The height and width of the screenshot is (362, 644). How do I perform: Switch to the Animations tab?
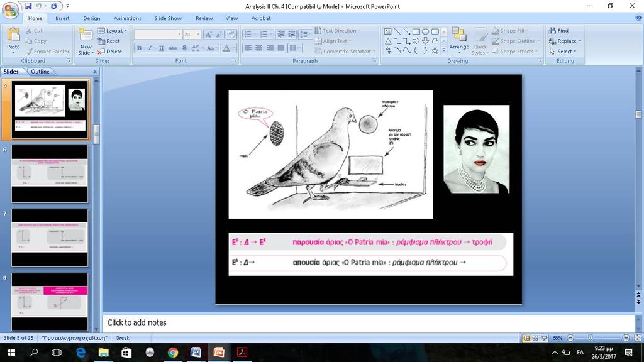127,18
